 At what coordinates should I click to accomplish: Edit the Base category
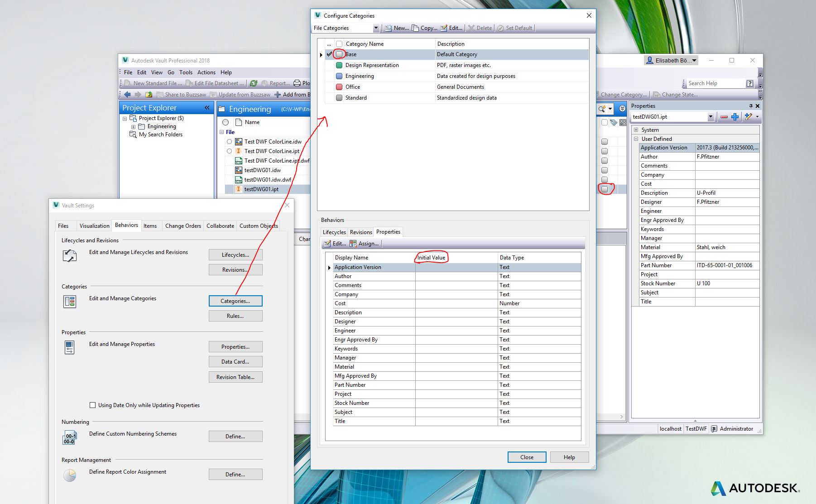[451, 28]
